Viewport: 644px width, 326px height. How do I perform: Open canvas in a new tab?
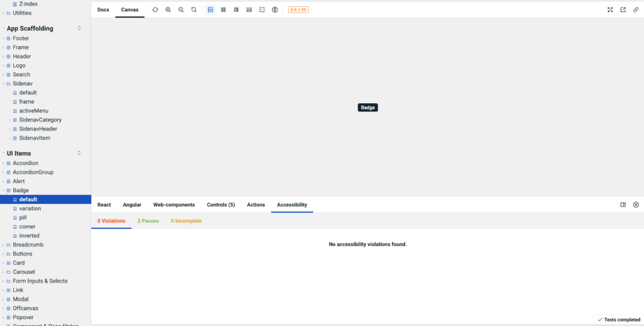tap(623, 10)
